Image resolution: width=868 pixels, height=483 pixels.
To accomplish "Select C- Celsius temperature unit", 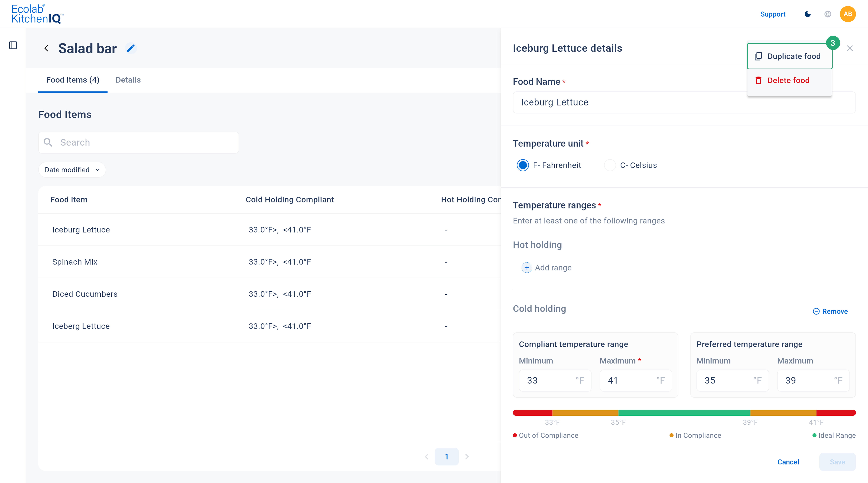I will click(610, 165).
